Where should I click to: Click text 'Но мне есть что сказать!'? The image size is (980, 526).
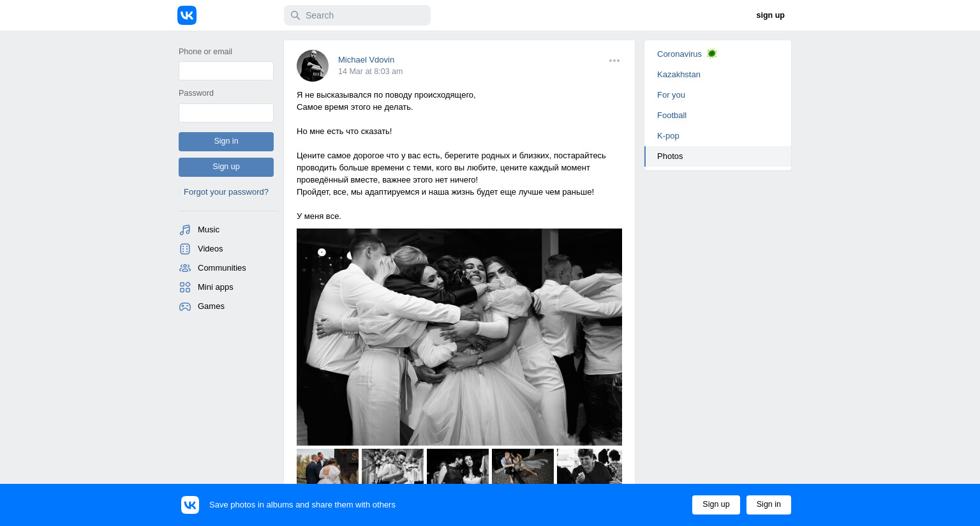click(344, 131)
